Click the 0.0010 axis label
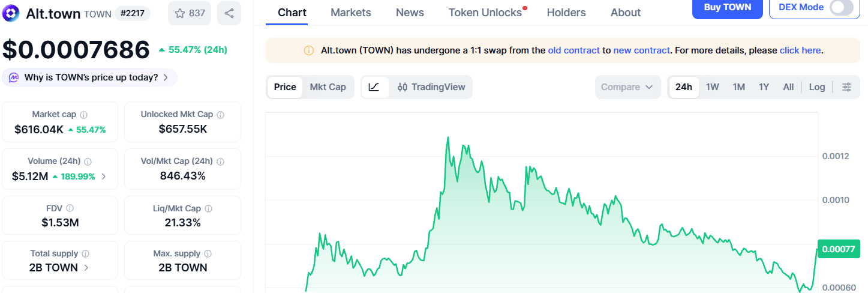Image resolution: width=868 pixels, height=293 pixels. [835, 200]
